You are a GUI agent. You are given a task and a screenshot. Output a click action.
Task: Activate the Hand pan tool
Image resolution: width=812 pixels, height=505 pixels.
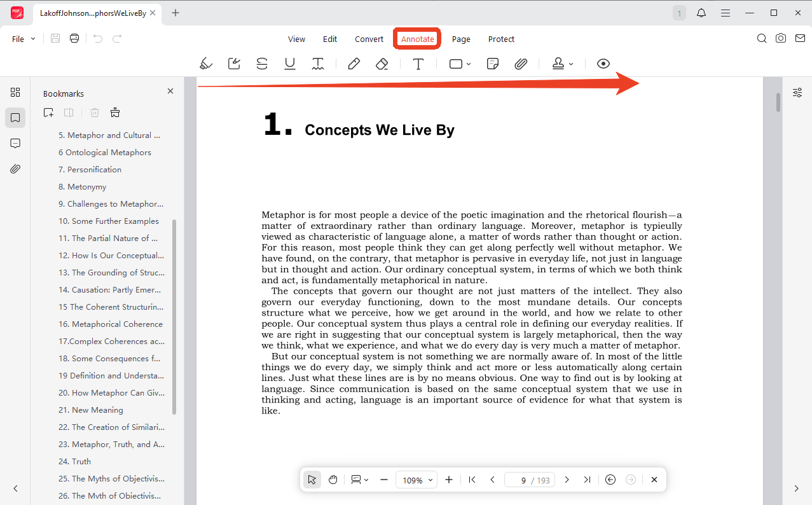pos(333,480)
